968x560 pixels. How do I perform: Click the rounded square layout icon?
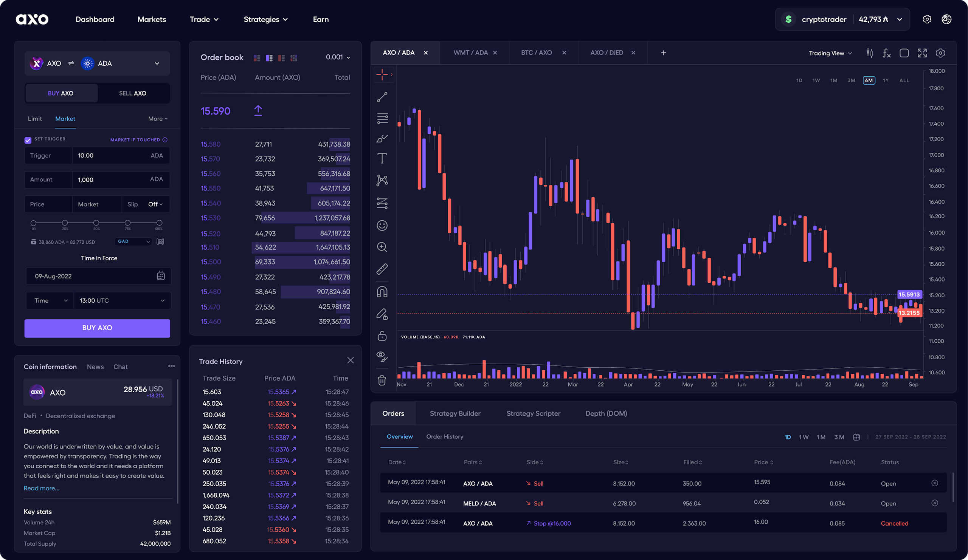coord(904,53)
